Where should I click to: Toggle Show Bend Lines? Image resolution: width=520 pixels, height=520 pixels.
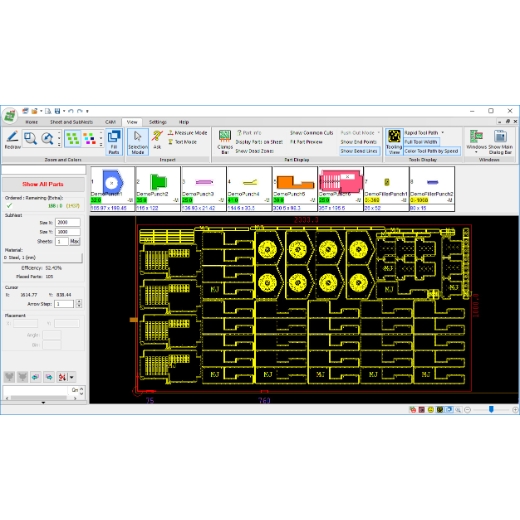359,151
